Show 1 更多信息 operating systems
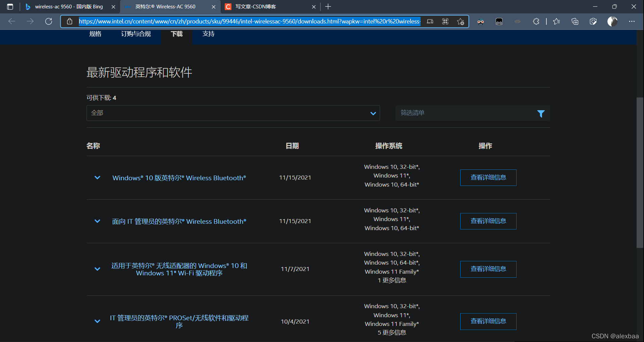The image size is (644, 342). [x=392, y=280]
